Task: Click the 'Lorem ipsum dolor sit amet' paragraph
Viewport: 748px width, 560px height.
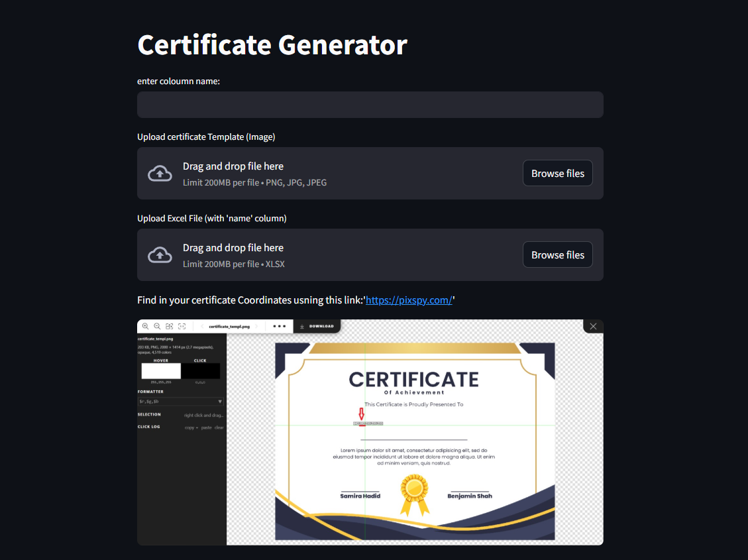Action: click(x=413, y=457)
